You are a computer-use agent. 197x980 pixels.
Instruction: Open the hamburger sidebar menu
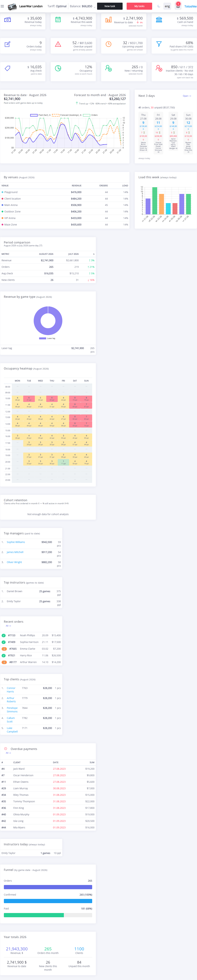tap(2, 6)
